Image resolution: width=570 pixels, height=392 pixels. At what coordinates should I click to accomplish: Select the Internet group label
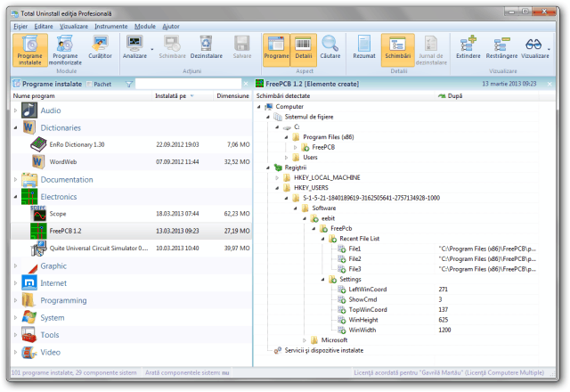[x=53, y=283]
